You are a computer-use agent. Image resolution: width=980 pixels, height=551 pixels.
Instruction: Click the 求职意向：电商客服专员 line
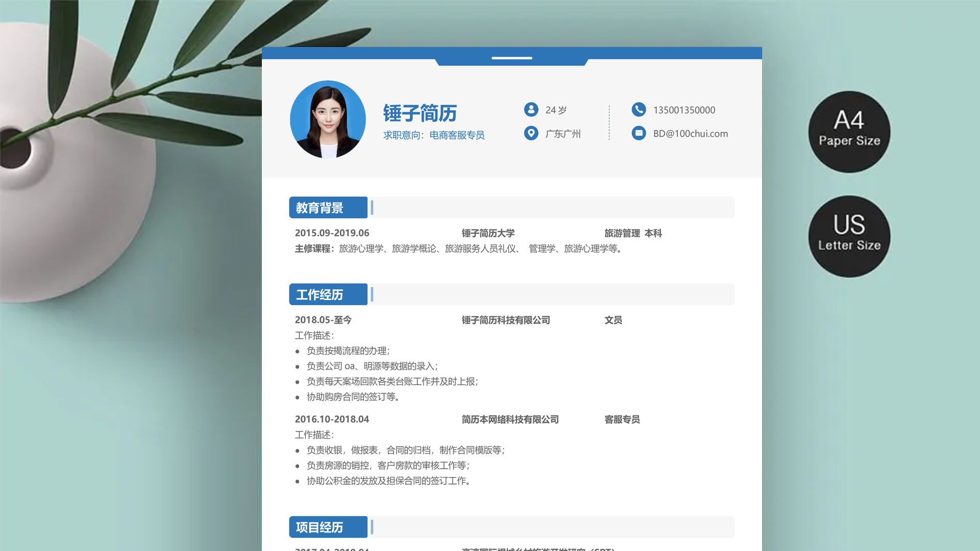[434, 135]
